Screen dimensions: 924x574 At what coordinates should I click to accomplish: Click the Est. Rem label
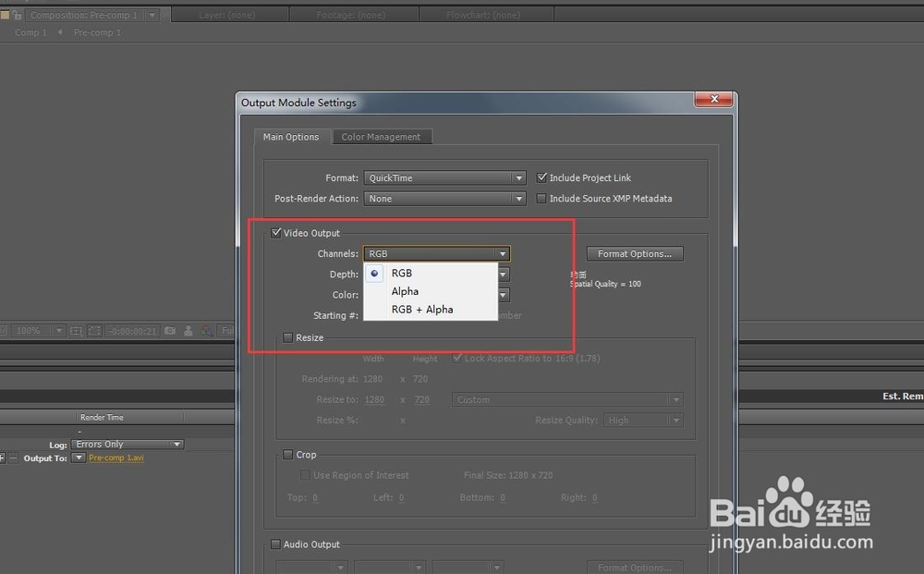click(x=903, y=396)
